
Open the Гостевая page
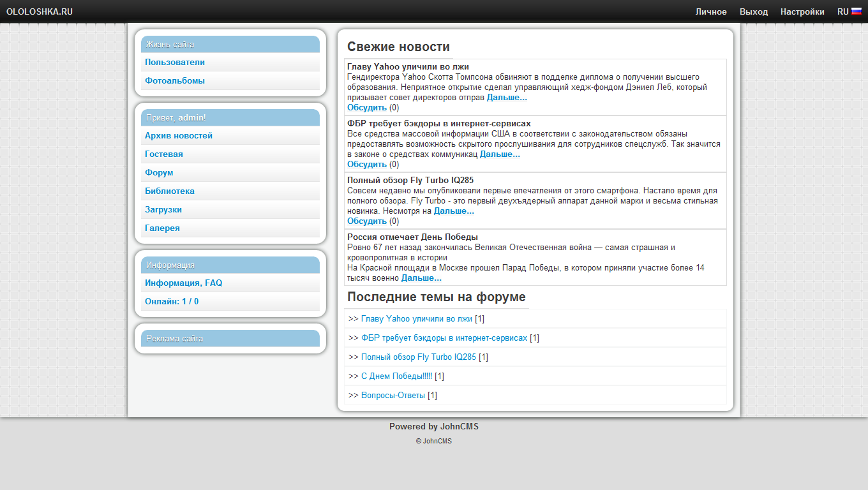164,154
